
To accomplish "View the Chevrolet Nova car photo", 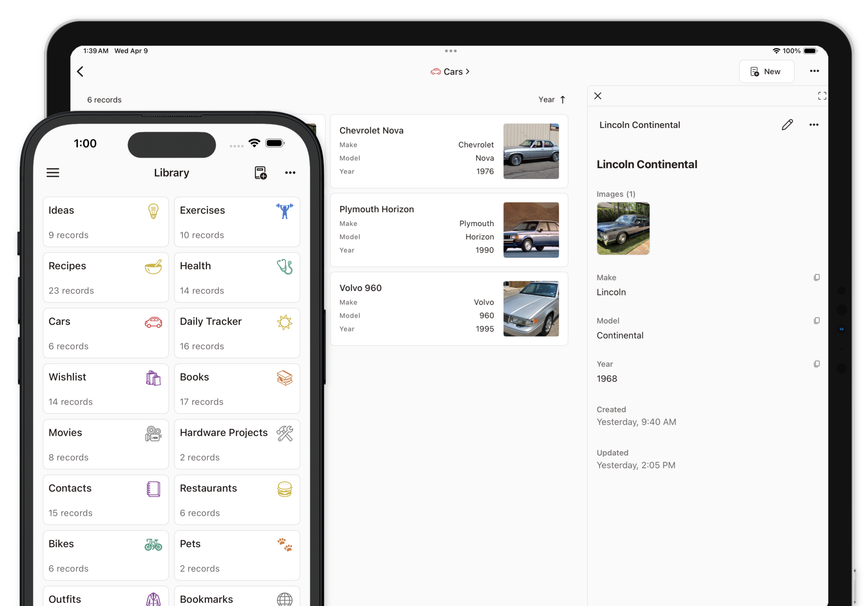I will 531,151.
